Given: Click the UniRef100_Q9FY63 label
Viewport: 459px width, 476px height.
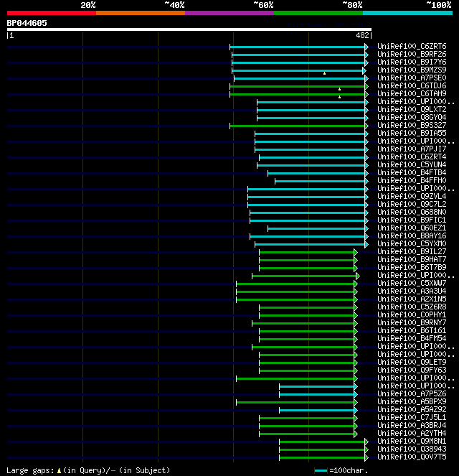Looking at the screenshot, I should pos(412,370).
